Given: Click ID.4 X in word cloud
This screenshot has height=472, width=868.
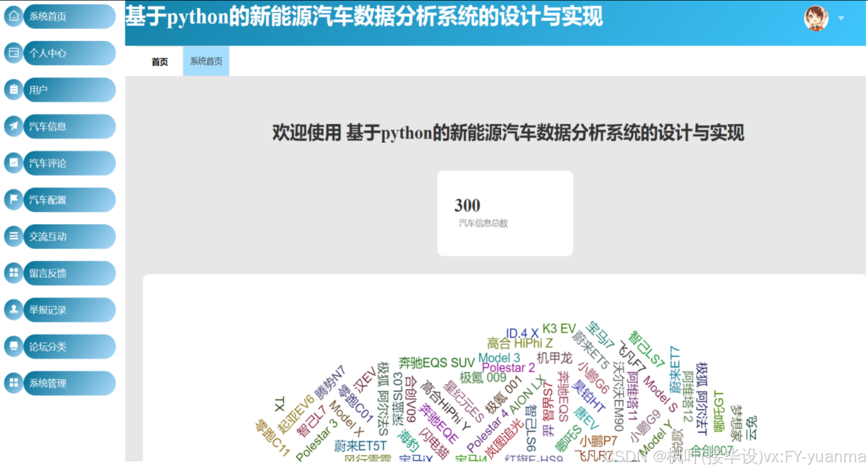Looking at the screenshot, I should (522, 333).
